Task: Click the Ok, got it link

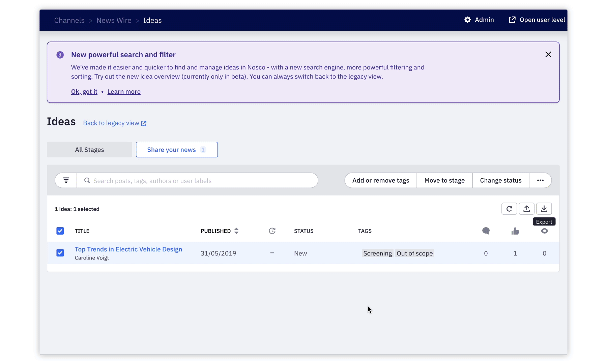Action: coord(84,92)
